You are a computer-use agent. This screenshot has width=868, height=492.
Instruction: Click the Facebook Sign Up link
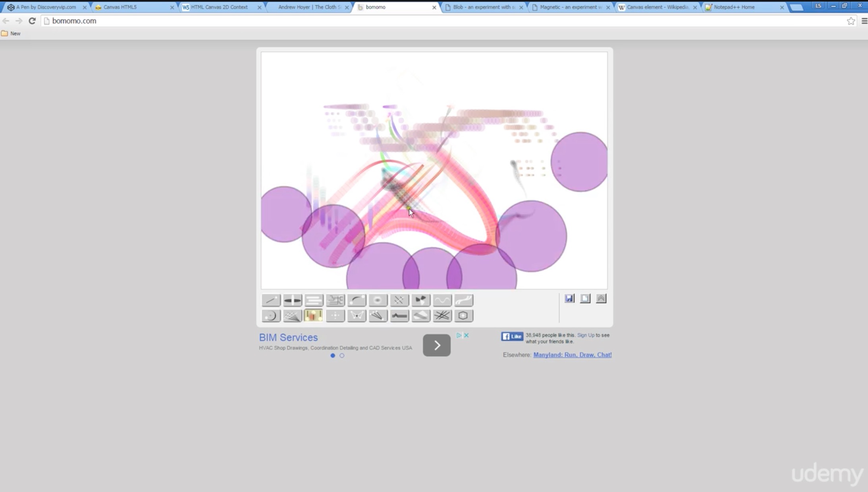586,335
